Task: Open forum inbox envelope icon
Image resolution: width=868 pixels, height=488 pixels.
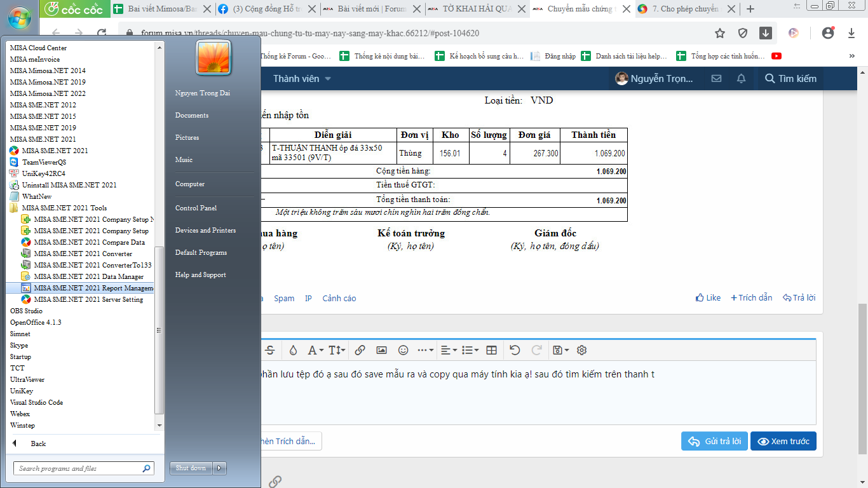Action: [716, 79]
